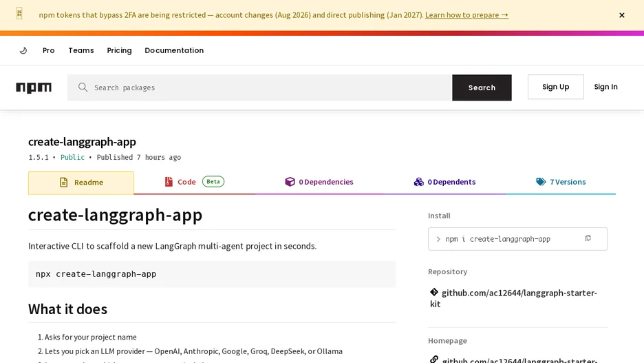Screen dimensions: 644x363
Task: Click the Repository label
Action: coord(448,271)
